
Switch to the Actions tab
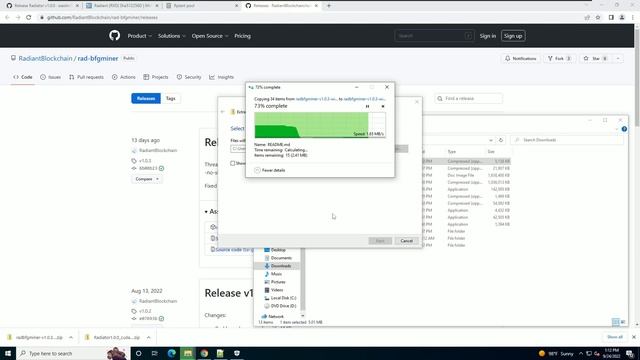(124, 77)
